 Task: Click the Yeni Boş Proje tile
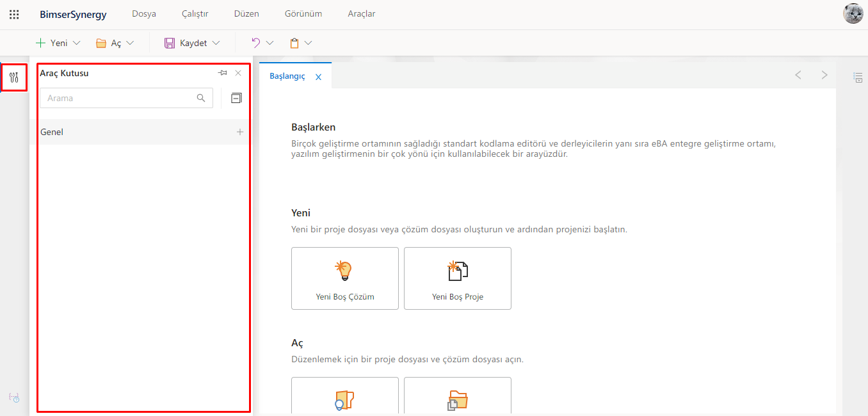click(458, 278)
